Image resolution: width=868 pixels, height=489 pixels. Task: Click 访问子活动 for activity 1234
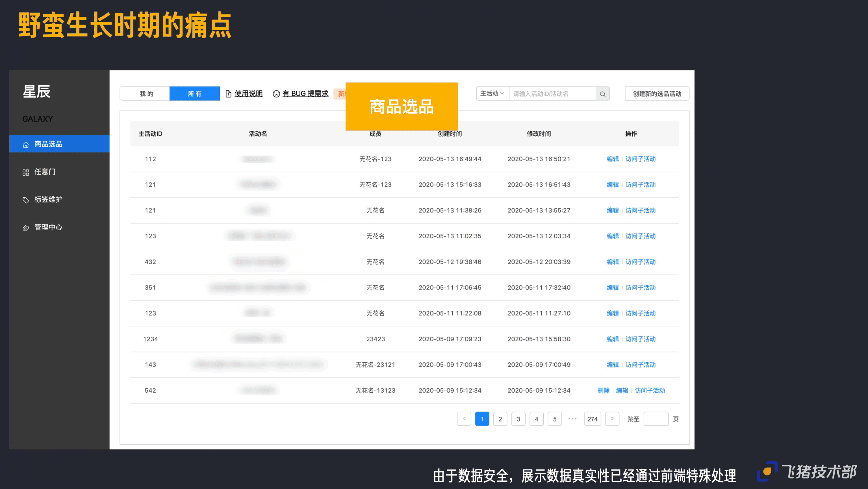pos(640,339)
